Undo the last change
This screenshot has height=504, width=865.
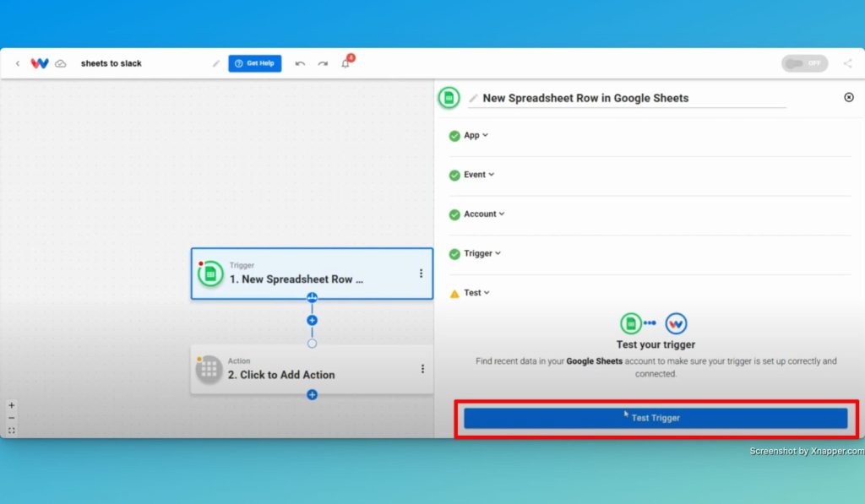[300, 63]
